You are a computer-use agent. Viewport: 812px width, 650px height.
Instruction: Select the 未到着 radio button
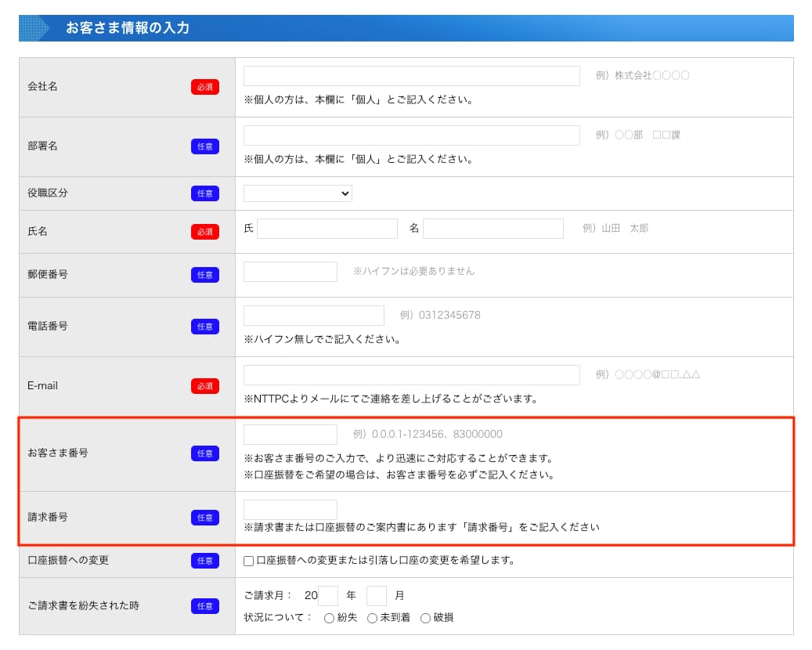[373, 618]
